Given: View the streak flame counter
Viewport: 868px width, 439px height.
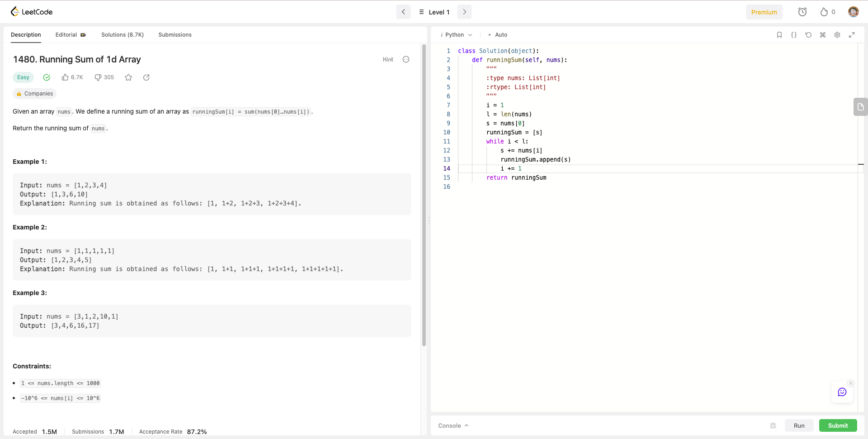Looking at the screenshot, I should 828,12.
